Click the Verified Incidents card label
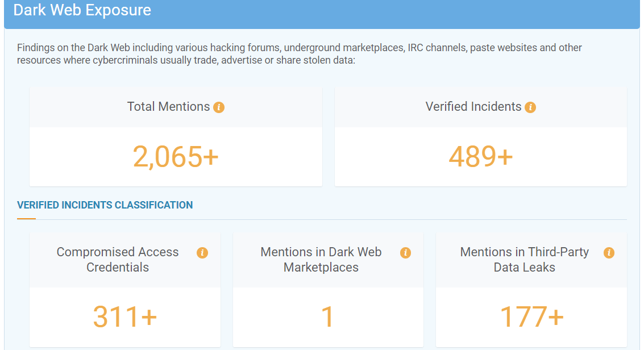Viewport: 644px width, 350px height. (x=473, y=107)
